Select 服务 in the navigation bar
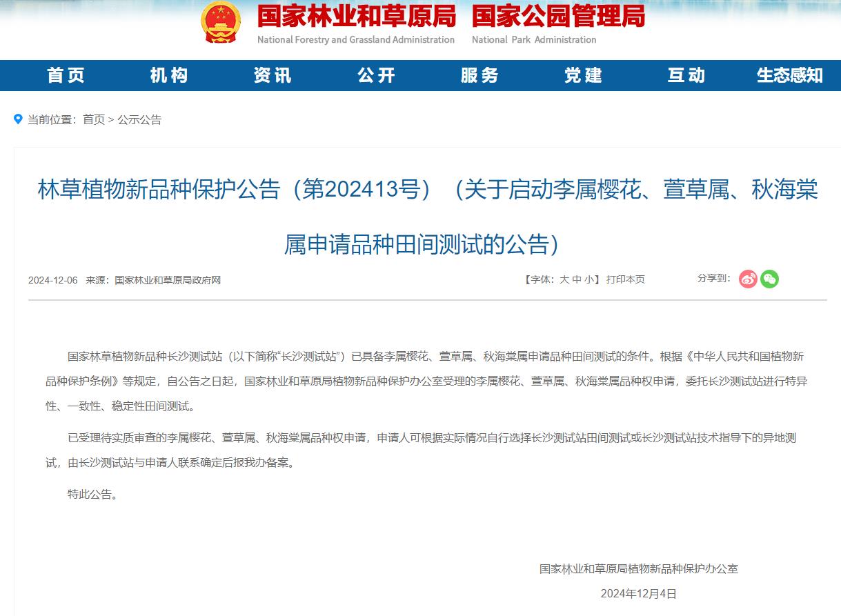Image resolution: width=841 pixels, height=616 pixels. pyautogui.click(x=479, y=75)
